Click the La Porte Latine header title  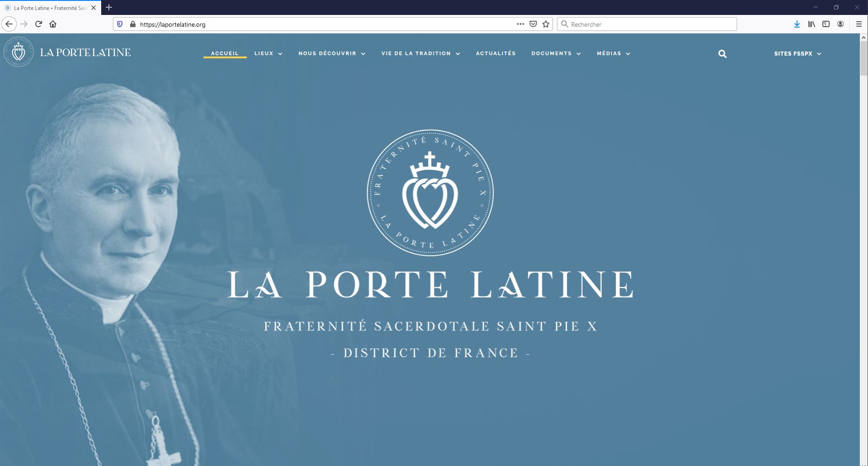pyautogui.click(x=85, y=52)
